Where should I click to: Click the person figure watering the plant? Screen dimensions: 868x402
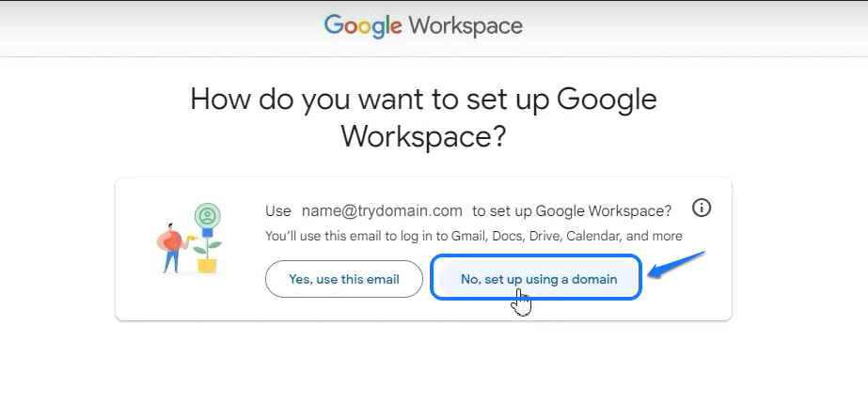[x=171, y=248]
